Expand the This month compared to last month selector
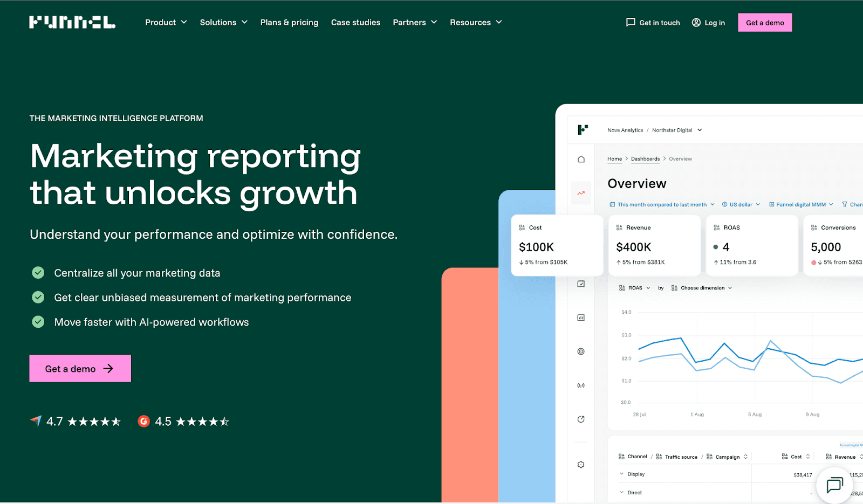Screen dimensions: 863x504 [x=663, y=204]
